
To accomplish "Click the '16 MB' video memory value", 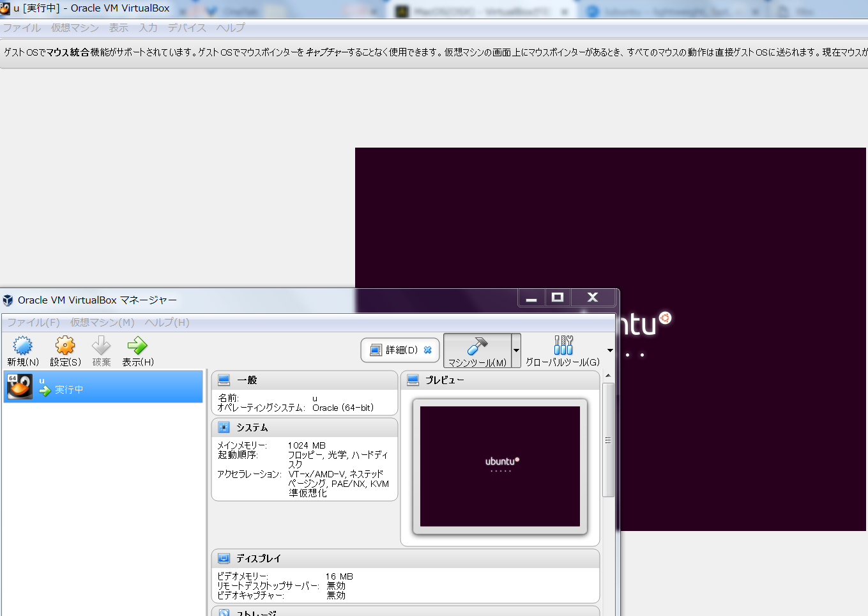I will point(339,576).
